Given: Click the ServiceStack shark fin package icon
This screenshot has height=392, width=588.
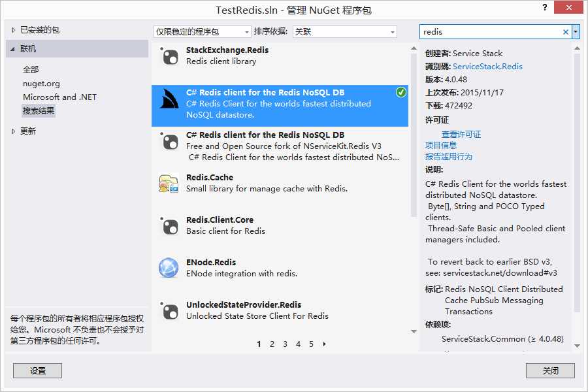Looking at the screenshot, I should point(169,99).
